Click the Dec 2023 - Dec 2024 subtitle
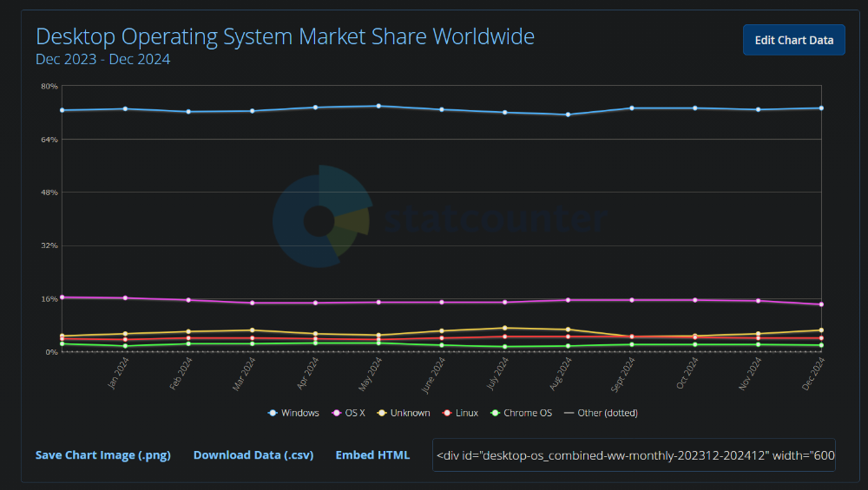 (103, 59)
